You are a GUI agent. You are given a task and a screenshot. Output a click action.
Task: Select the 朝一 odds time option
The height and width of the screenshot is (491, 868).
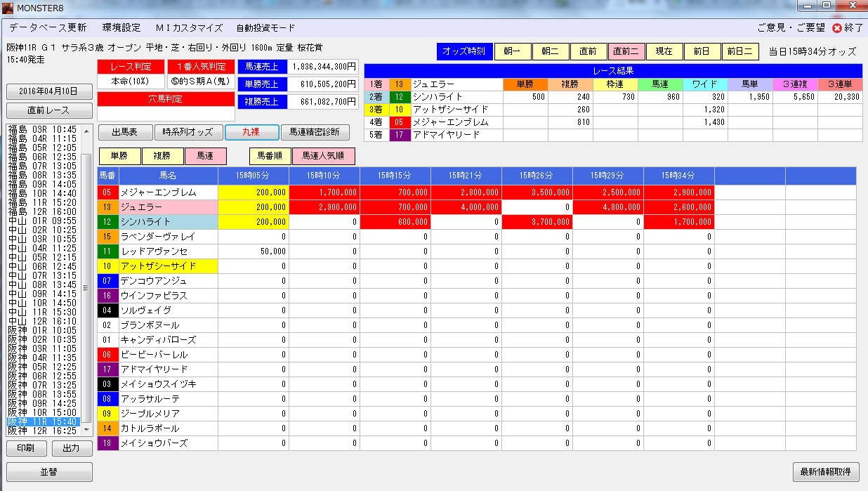(x=513, y=51)
